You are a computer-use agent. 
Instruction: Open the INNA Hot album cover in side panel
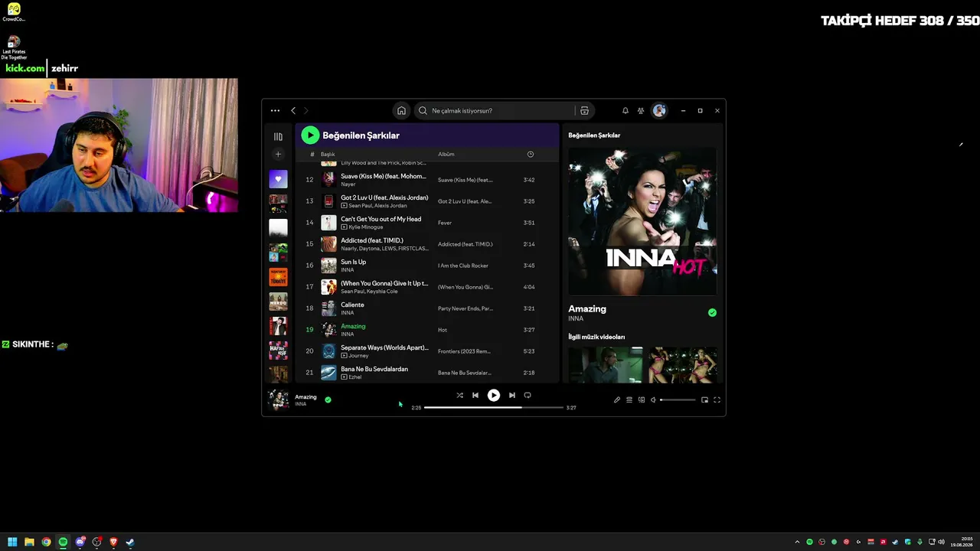click(x=642, y=221)
